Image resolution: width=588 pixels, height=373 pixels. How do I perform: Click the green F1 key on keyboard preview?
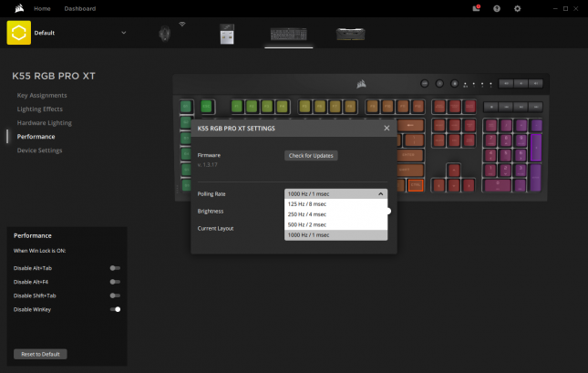[237, 107]
